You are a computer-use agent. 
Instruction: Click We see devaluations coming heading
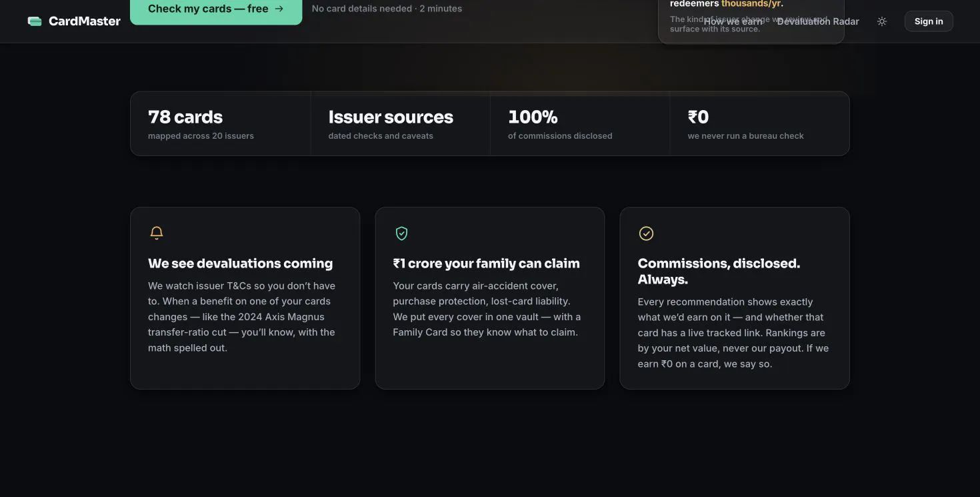(240, 264)
